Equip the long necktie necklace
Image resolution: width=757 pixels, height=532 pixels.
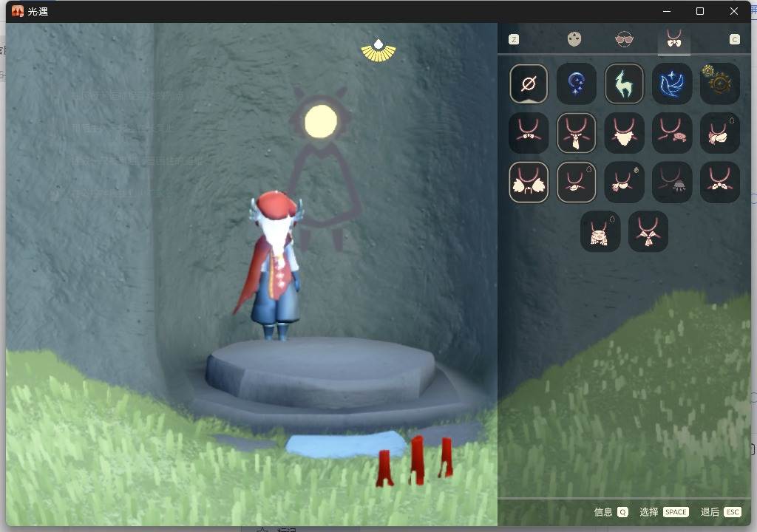577,133
